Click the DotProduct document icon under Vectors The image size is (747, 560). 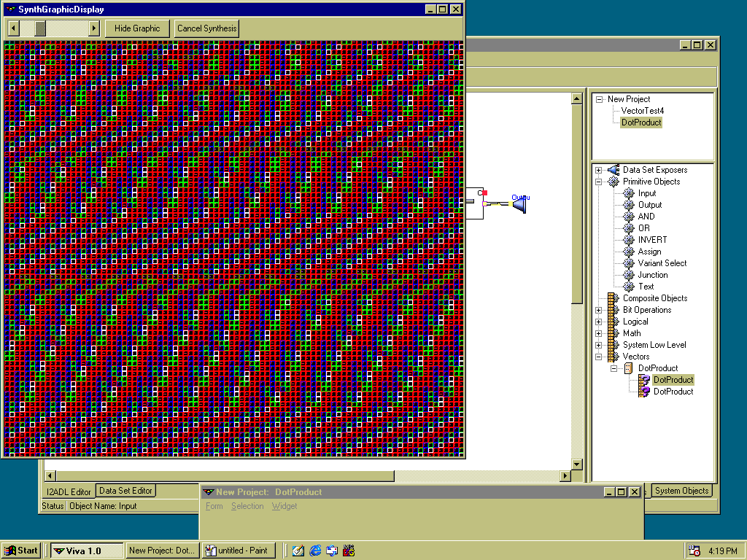coord(628,368)
